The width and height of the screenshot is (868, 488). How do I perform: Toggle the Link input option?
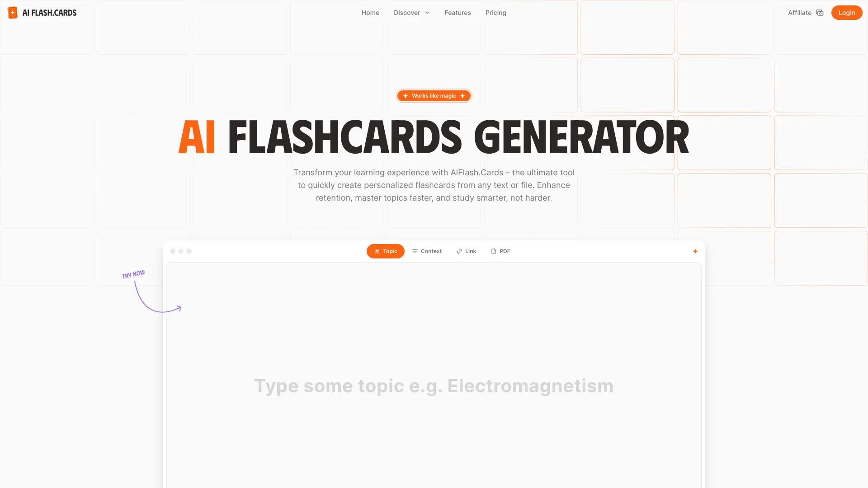[466, 251]
